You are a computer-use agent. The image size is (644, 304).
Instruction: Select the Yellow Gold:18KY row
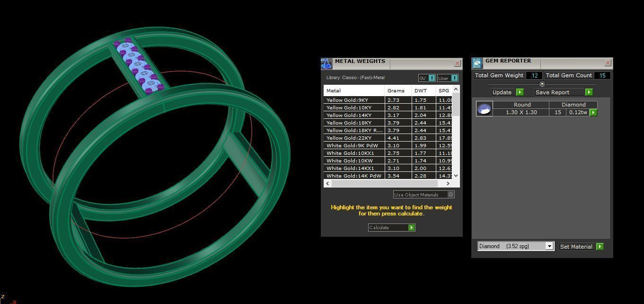coord(388,123)
